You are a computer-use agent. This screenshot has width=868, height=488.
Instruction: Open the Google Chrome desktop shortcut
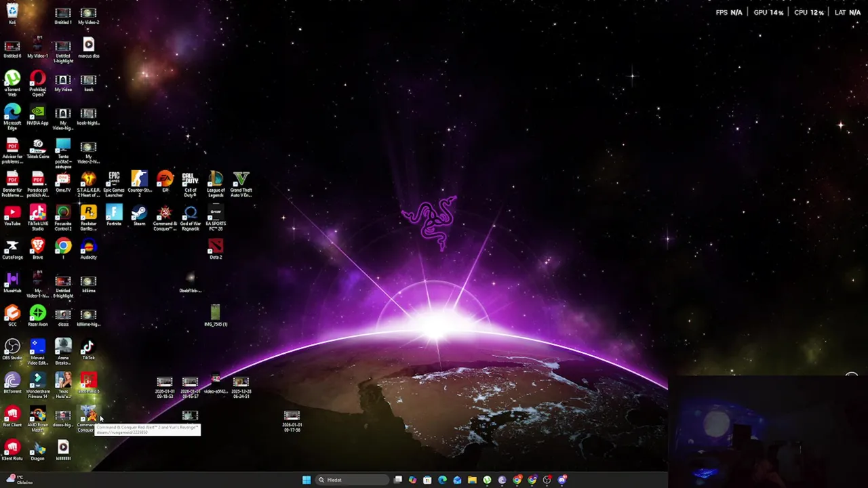click(63, 249)
